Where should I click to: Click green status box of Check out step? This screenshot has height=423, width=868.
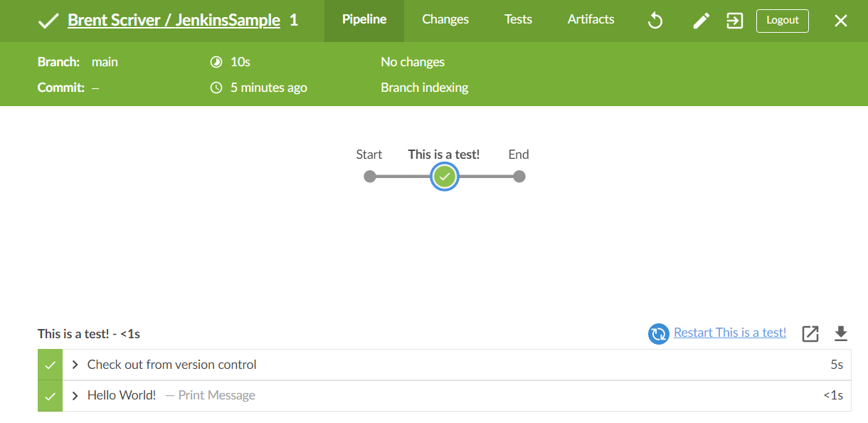[x=50, y=365]
